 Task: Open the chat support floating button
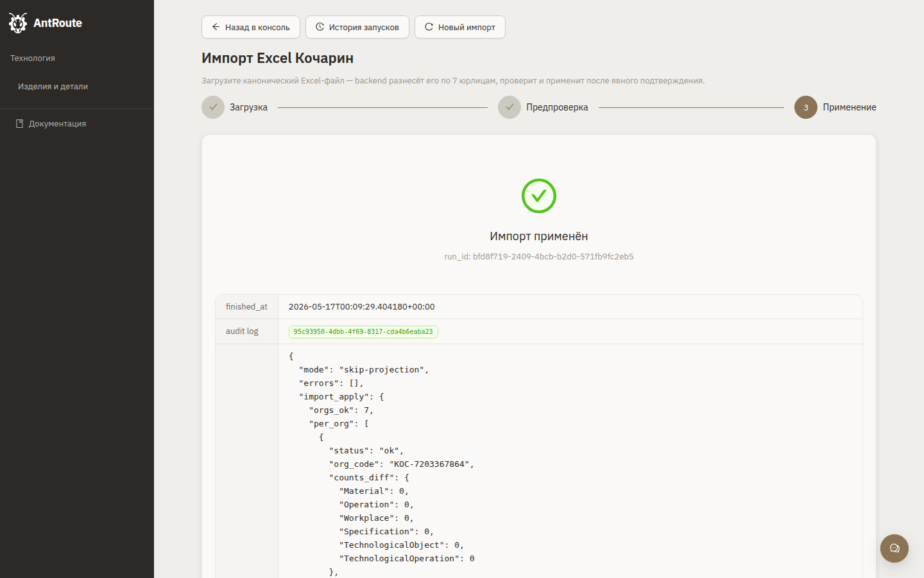[x=894, y=548]
